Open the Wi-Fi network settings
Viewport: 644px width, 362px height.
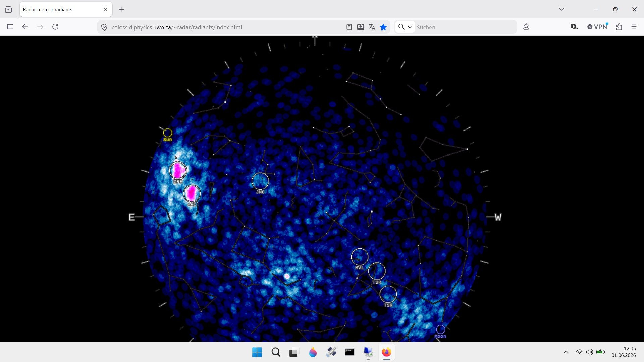pyautogui.click(x=579, y=352)
